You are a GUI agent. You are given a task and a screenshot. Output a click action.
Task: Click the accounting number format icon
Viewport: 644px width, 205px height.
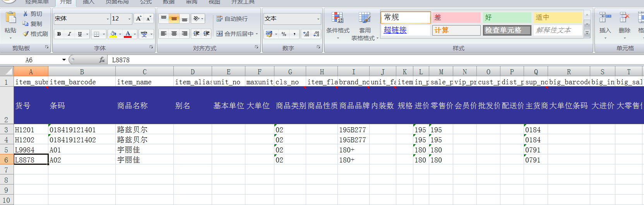[269, 34]
